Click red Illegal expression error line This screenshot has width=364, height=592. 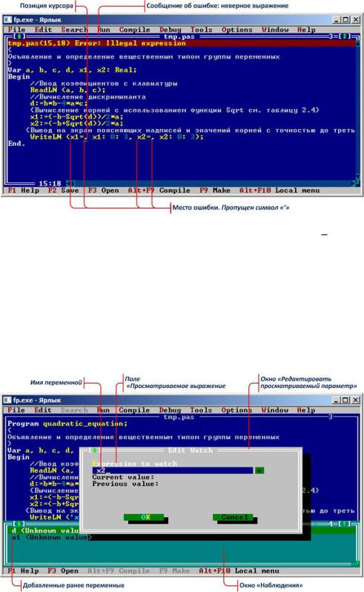pos(181,44)
